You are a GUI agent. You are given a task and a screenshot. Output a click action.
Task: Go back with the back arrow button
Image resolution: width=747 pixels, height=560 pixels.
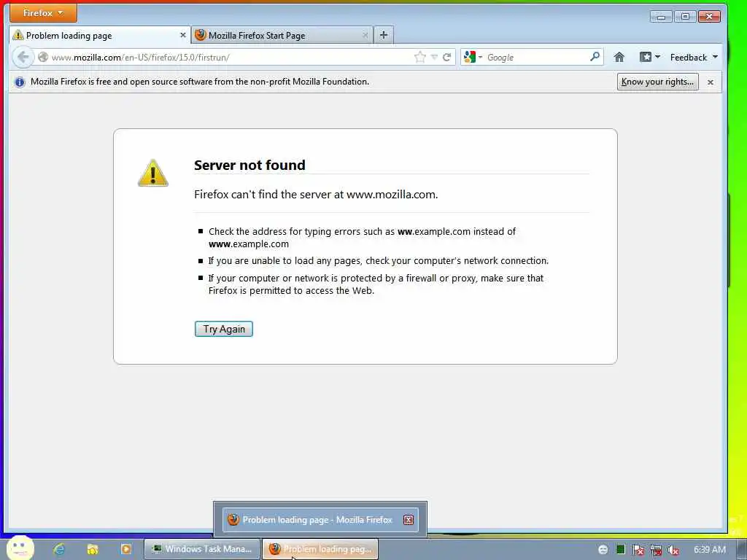[23, 57]
